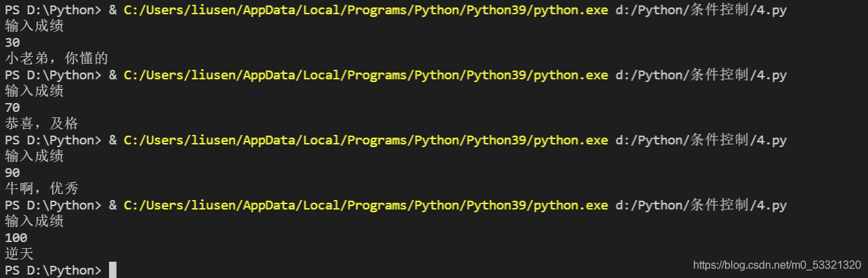Click the cursor at the empty last PS D:\Python> prompt
The image size is (868, 278).
point(112,270)
